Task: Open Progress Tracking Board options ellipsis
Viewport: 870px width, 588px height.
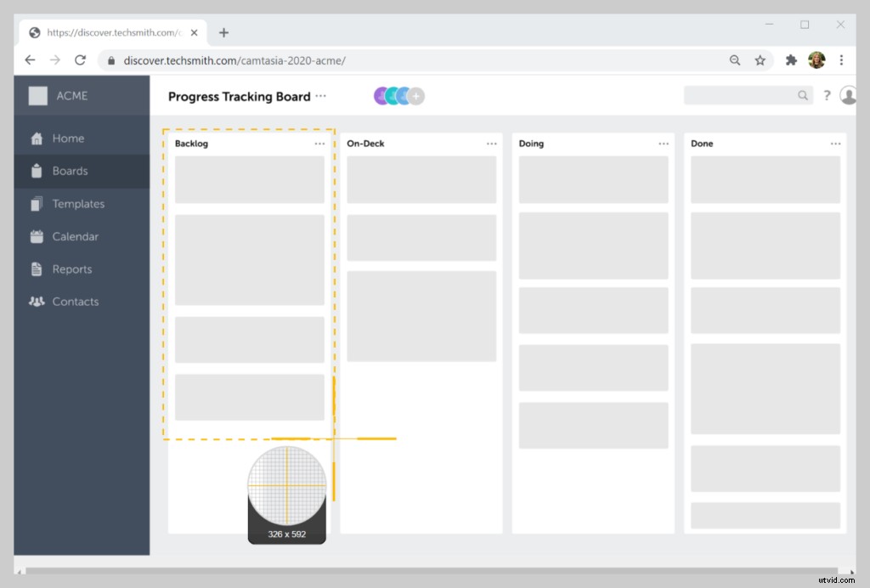Action: [320, 96]
